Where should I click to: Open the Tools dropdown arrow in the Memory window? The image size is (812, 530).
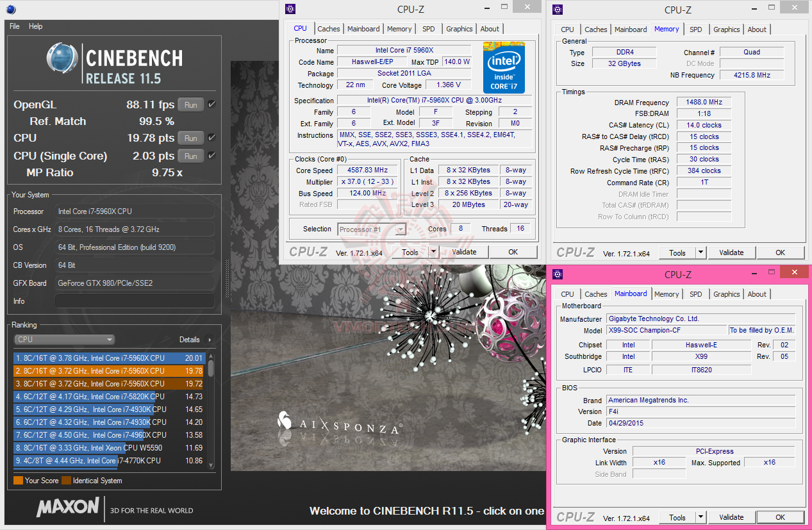point(700,253)
